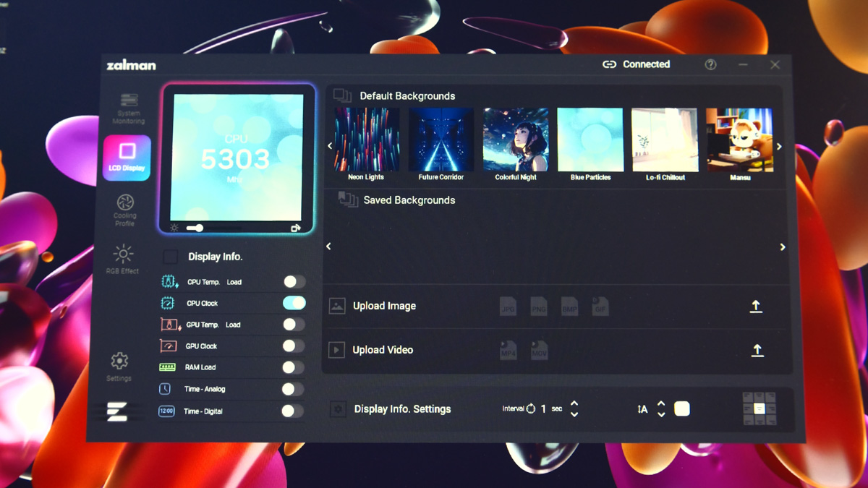Click the Default Backgrounds section icon
Image resolution: width=868 pixels, height=488 pixels.
(342, 96)
